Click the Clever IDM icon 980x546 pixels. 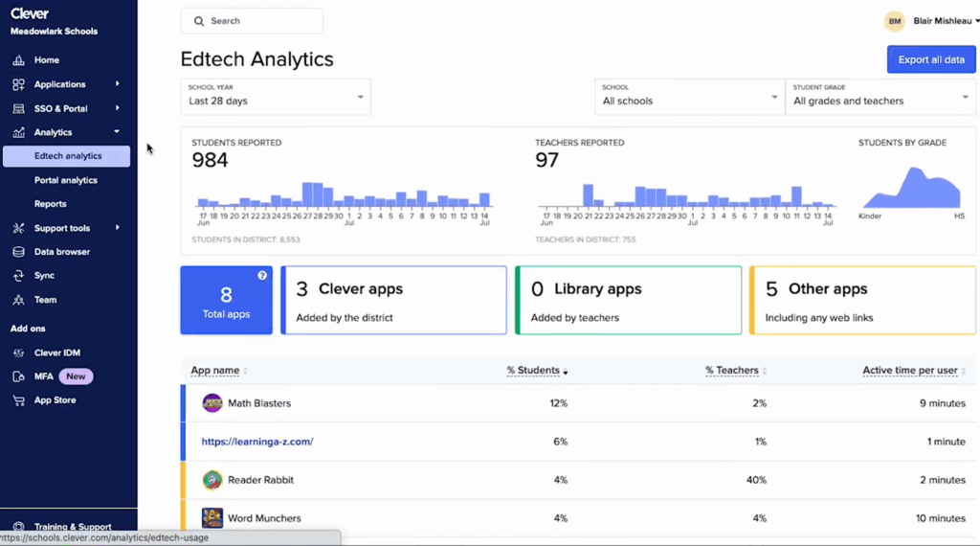[18, 353]
